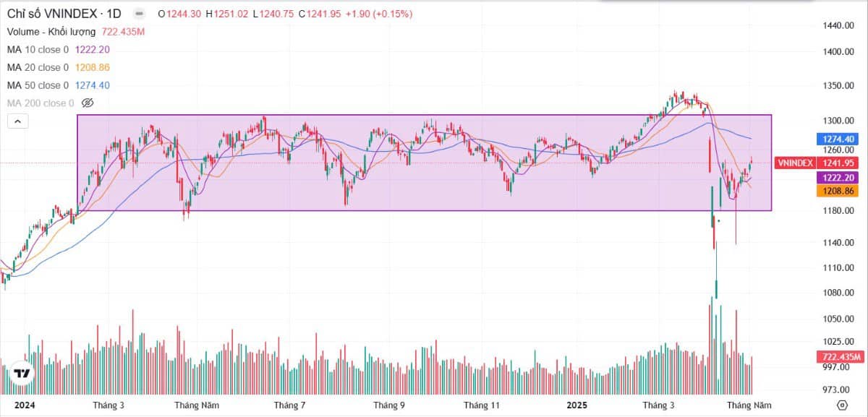Show the hidden MA 200 indicator
This screenshot has width=868, height=417.
pos(88,103)
